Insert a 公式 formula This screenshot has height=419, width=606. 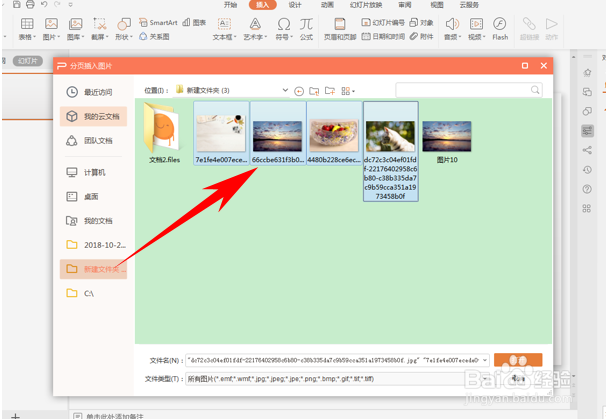306,29
